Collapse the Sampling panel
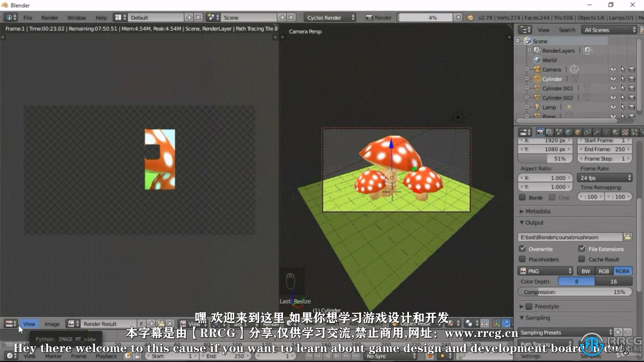Image resolution: width=644 pixels, height=362 pixels. [522, 318]
